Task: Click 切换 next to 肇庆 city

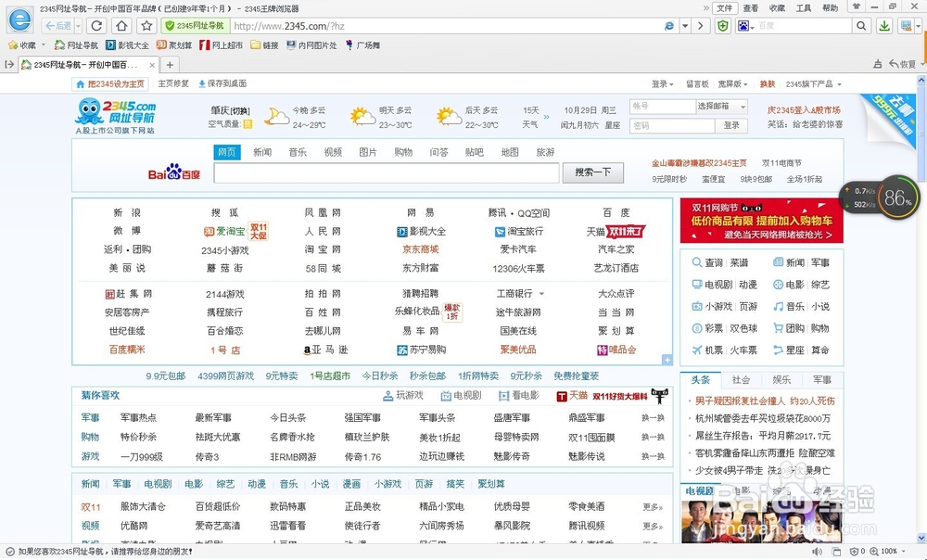Action: tap(240, 110)
